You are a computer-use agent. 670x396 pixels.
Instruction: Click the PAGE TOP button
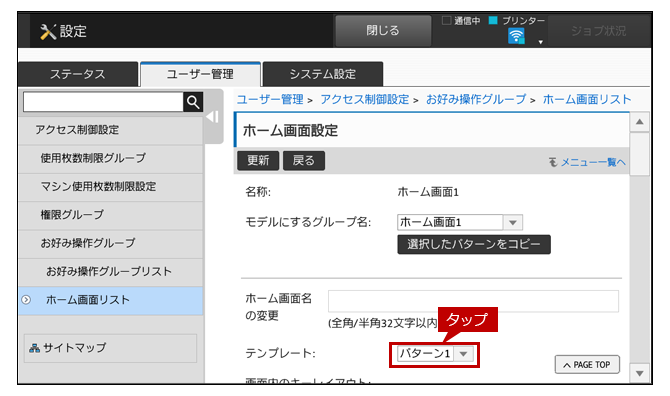(x=587, y=364)
